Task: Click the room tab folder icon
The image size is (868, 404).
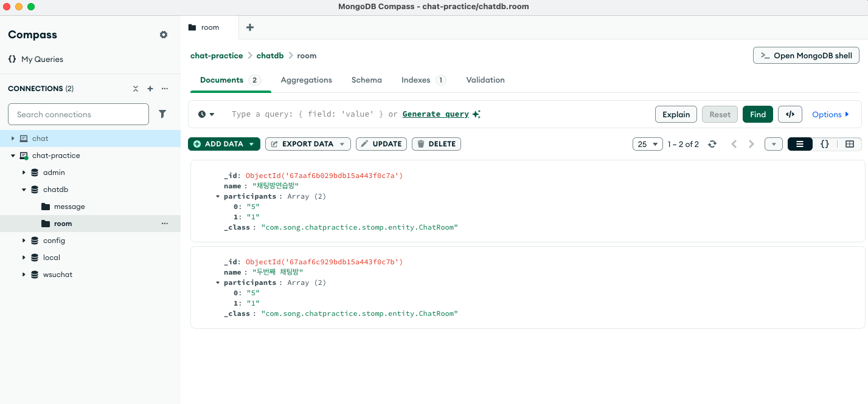Action: pos(192,27)
